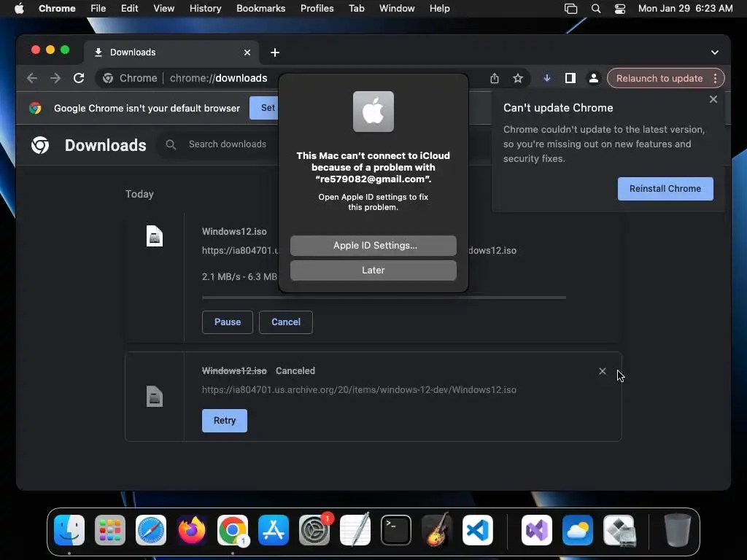Viewport: 747px width, 560px height.
Task: Expand the tab search chevron
Action: point(715,52)
